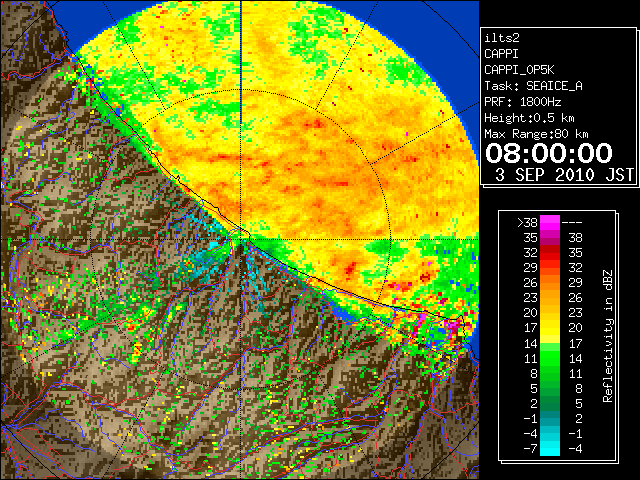Pick the magenta band in the color scale
The width and height of the screenshot is (640, 480).
click(x=550, y=223)
